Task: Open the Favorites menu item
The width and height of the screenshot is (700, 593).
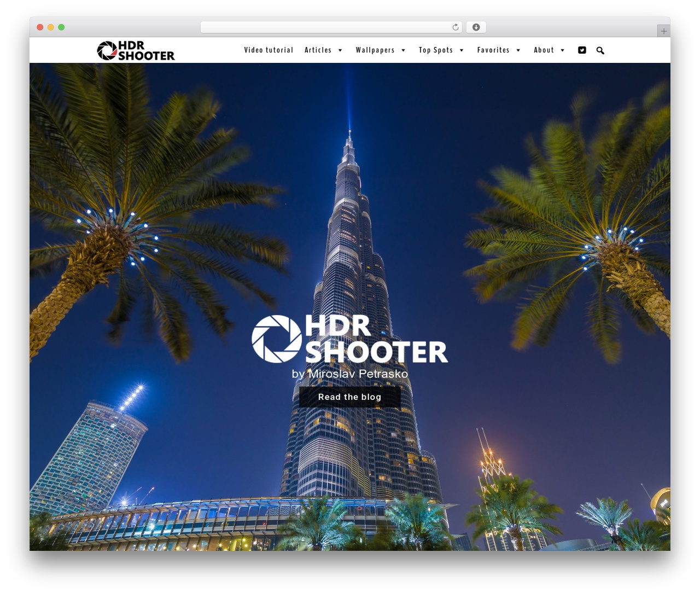Action: click(493, 50)
